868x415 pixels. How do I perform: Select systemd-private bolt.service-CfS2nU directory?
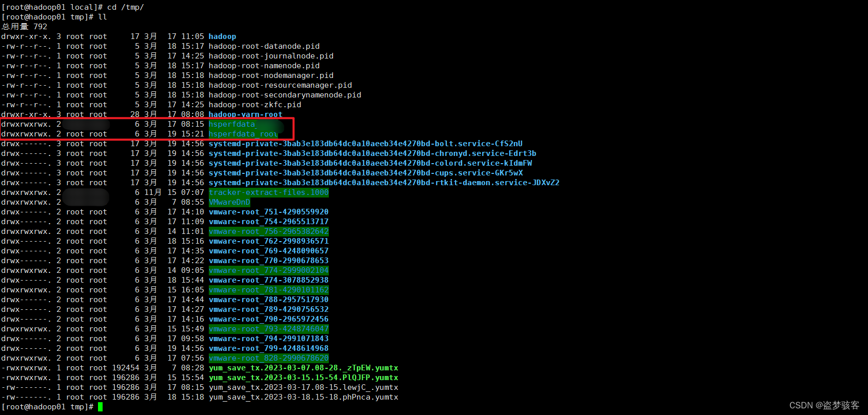pos(365,144)
